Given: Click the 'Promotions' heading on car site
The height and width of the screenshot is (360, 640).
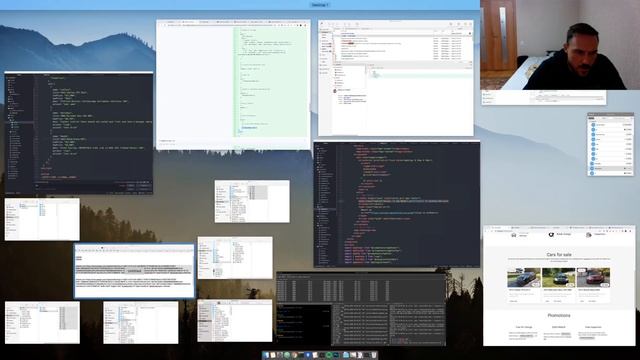Looking at the screenshot, I should pos(559,316).
